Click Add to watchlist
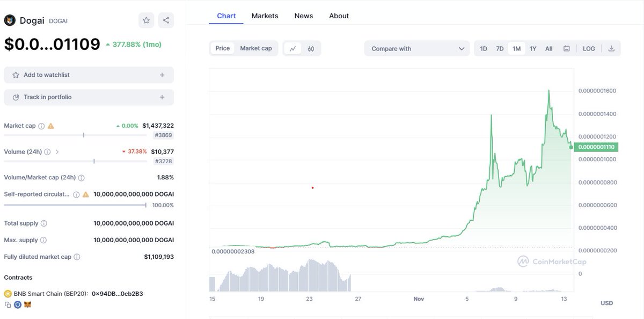Screen dimensions: 644x319 pyautogui.click(x=89, y=75)
